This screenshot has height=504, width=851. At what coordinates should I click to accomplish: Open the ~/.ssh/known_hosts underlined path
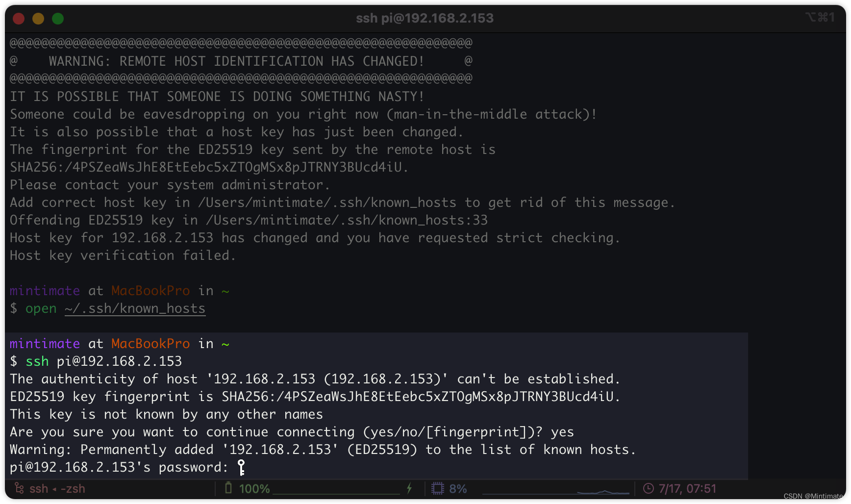(x=135, y=308)
